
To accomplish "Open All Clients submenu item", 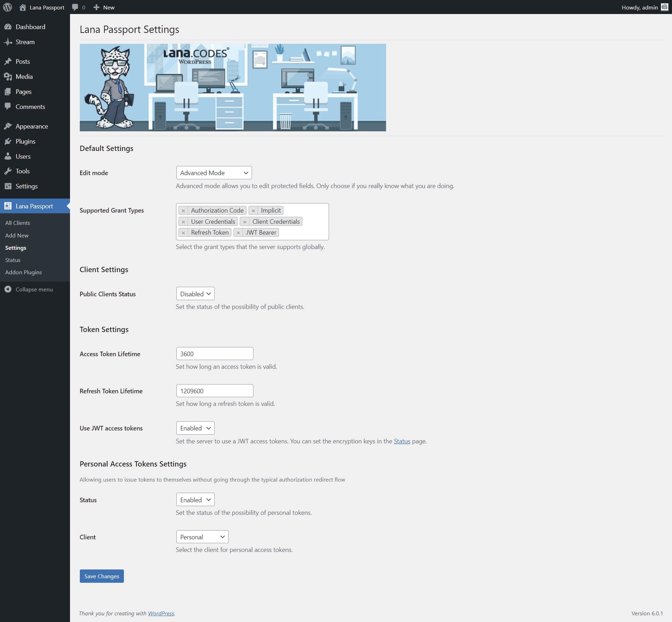I will 17,223.
